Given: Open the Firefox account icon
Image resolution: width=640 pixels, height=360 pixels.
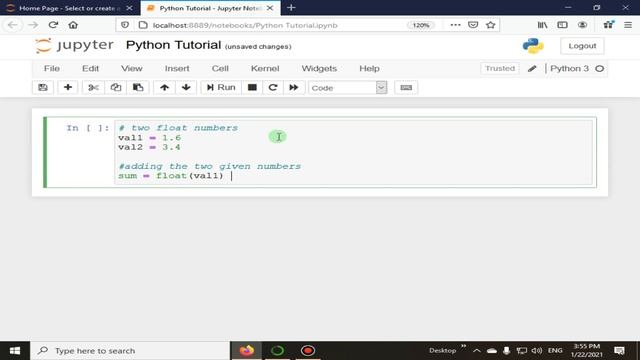Looking at the screenshot, I should [582, 25].
